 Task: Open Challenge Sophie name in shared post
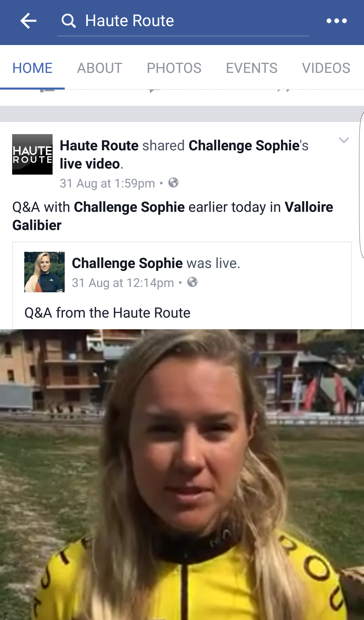pyautogui.click(x=127, y=263)
